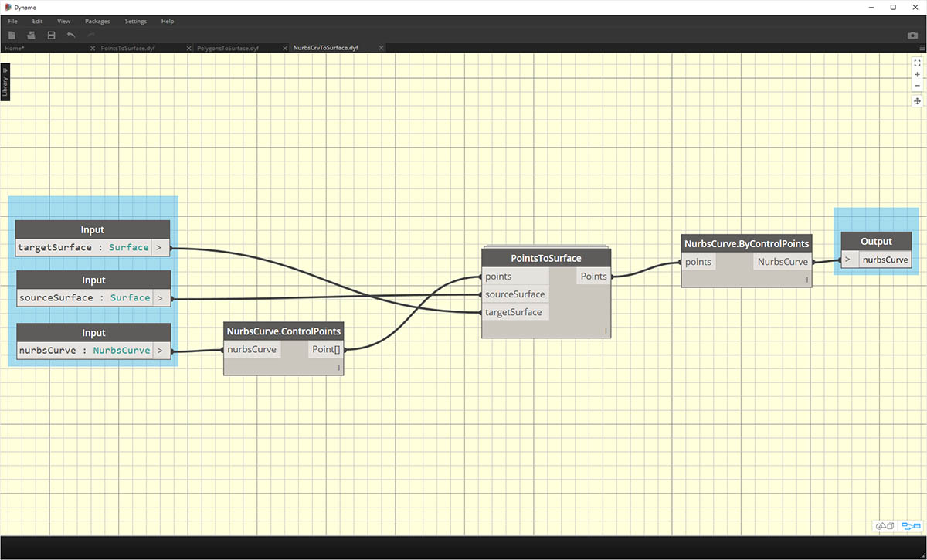
Task: Open the Packages menu
Action: (97, 21)
